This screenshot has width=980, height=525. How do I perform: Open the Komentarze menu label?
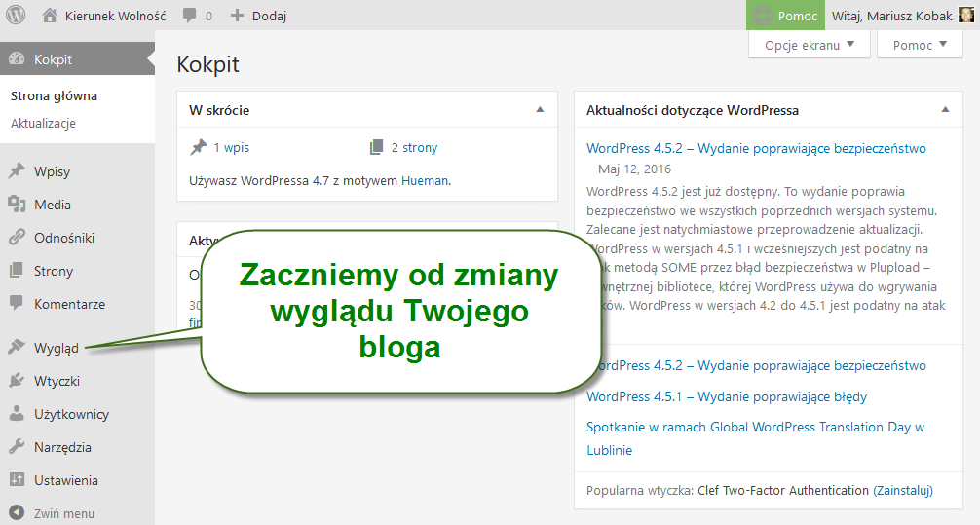(69, 304)
